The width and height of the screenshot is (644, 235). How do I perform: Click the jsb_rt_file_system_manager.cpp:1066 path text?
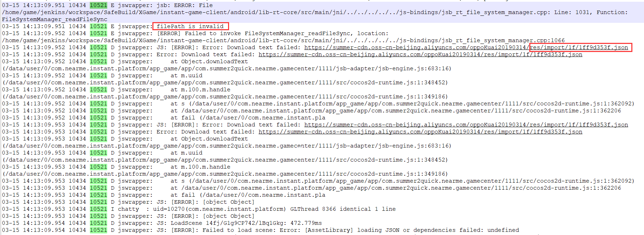tap(283, 40)
